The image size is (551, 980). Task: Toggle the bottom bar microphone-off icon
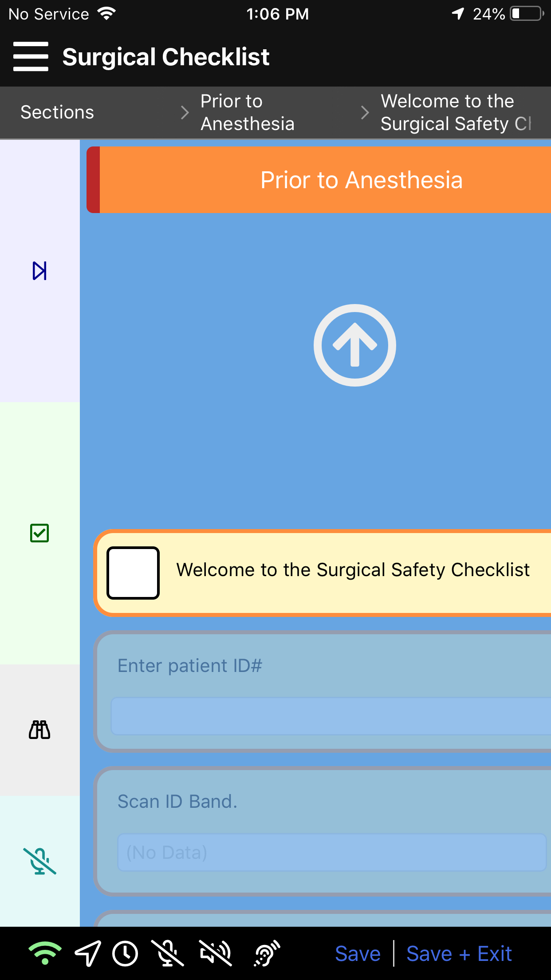pos(168,953)
